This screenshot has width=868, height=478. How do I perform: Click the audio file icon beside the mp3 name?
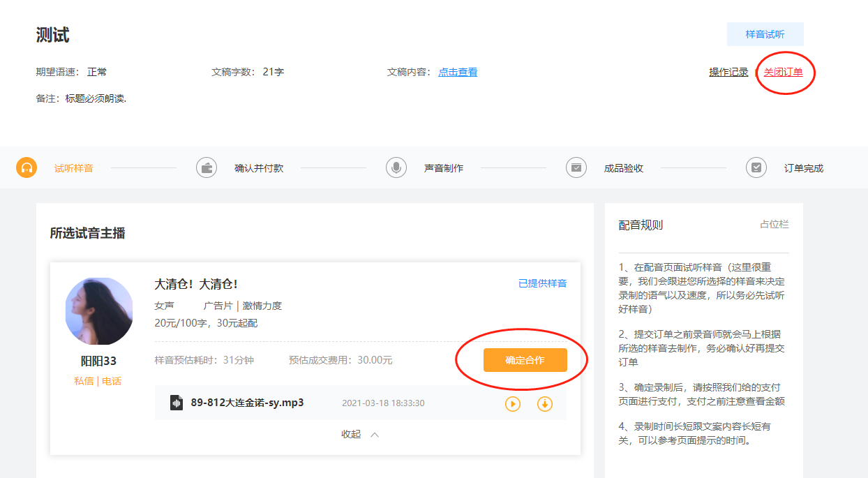177,403
